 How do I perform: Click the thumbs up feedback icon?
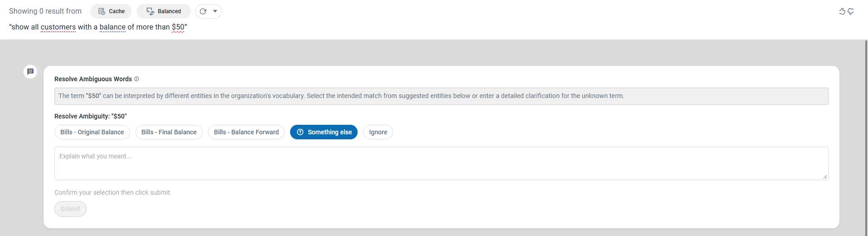tap(842, 11)
